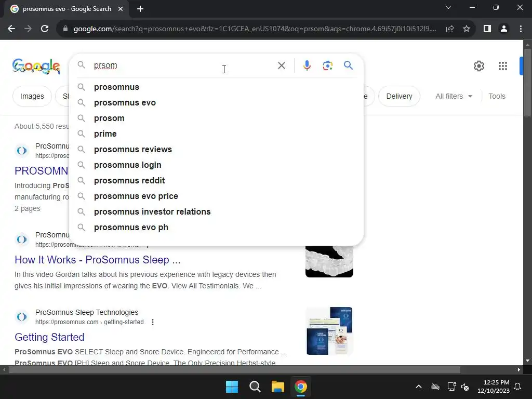Open File Explorer from taskbar

(277, 387)
